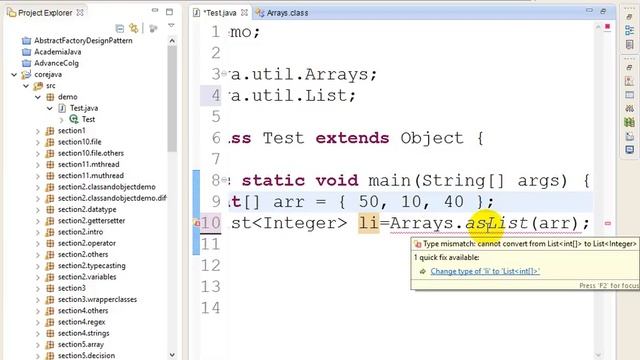Click the Task List icon in right trim
This screenshot has width=640, height=360.
[629, 44]
